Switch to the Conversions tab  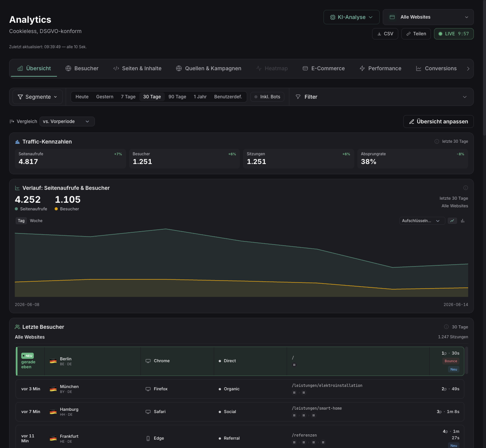437,68
